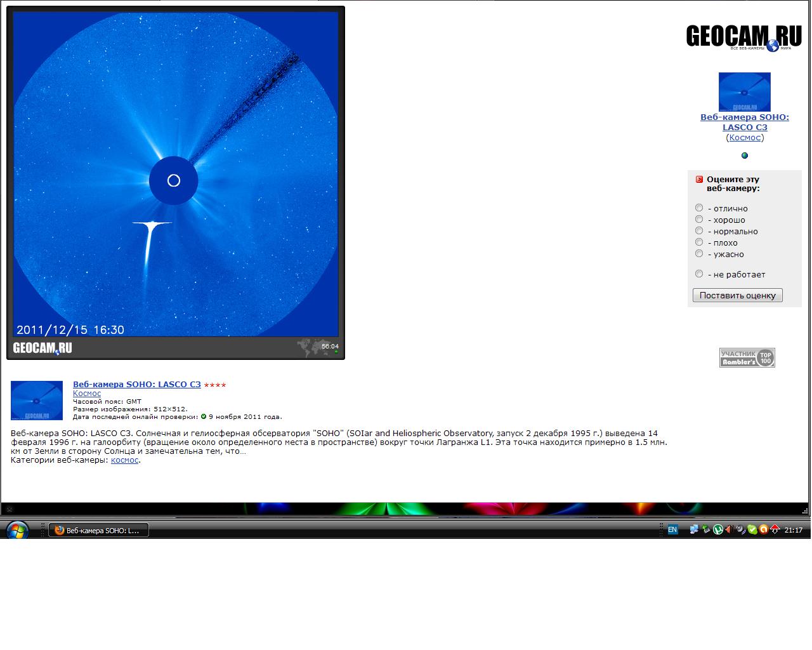Image resolution: width=812 pixels, height=650 pixels.
Task: Switch to the Firefox Веб-камера SOHO taskbar button
Action: coord(99,530)
